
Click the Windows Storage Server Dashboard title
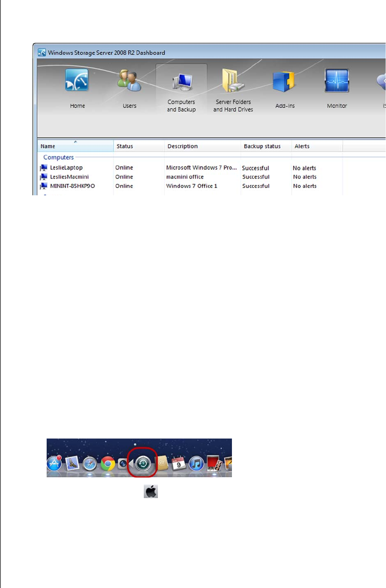coord(107,53)
